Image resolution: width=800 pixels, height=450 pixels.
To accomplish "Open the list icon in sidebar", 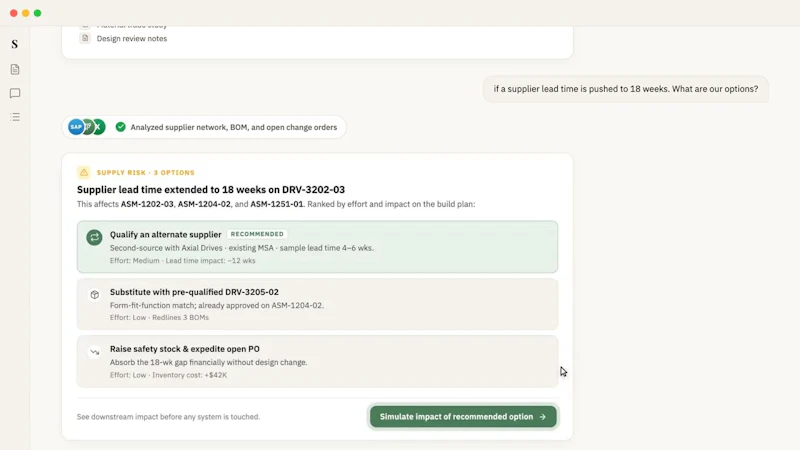I will (x=15, y=117).
